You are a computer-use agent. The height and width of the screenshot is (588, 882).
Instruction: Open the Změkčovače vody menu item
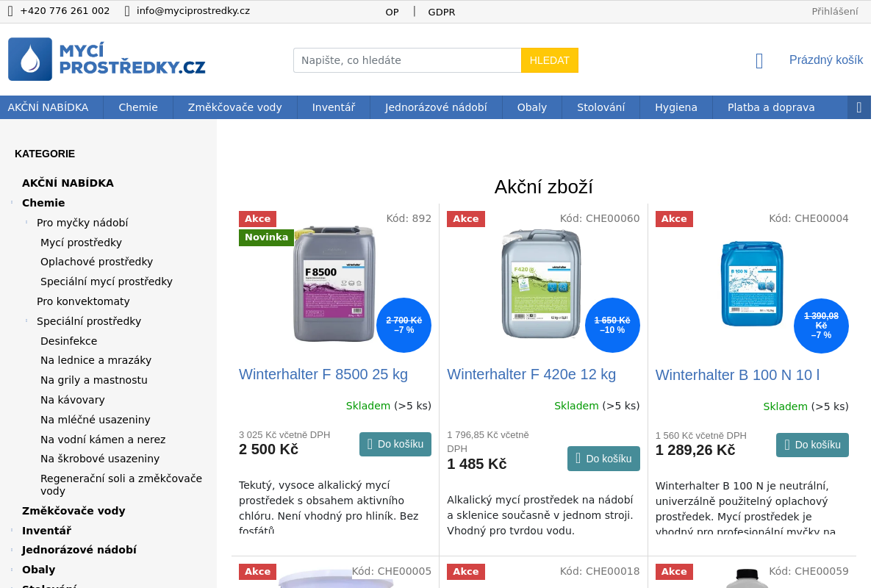pos(235,107)
